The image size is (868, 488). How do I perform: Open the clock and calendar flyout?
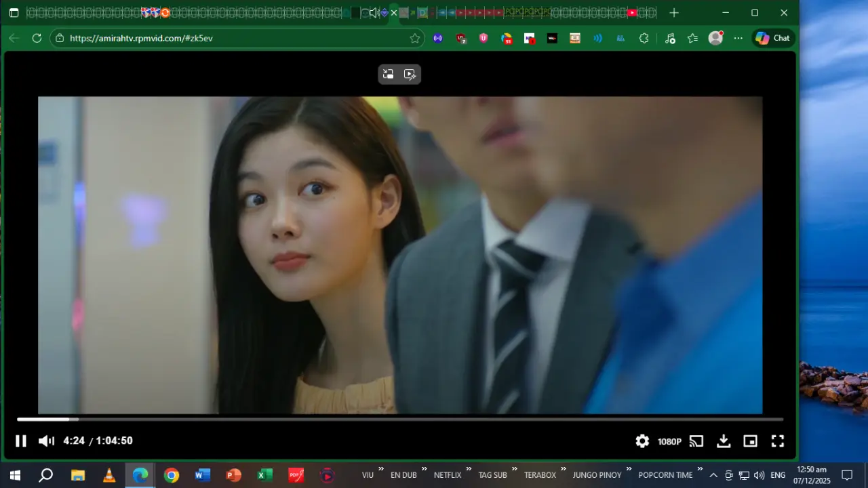pyautogui.click(x=812, y=475)
